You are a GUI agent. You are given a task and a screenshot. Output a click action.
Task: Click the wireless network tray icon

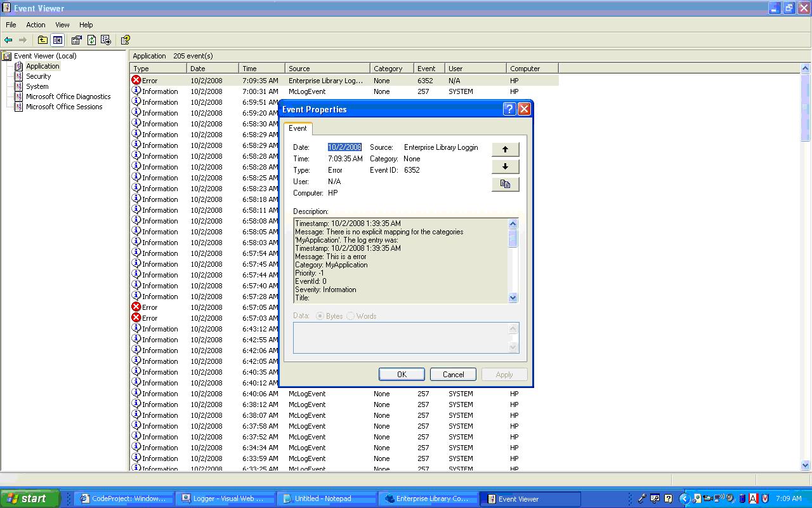point(720,498)
